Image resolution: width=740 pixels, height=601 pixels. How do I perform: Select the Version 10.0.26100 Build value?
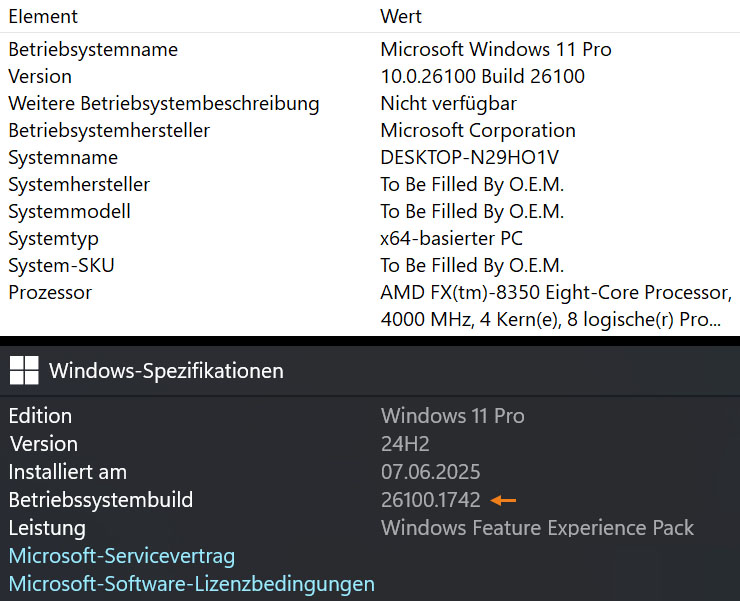click(482, 76)
